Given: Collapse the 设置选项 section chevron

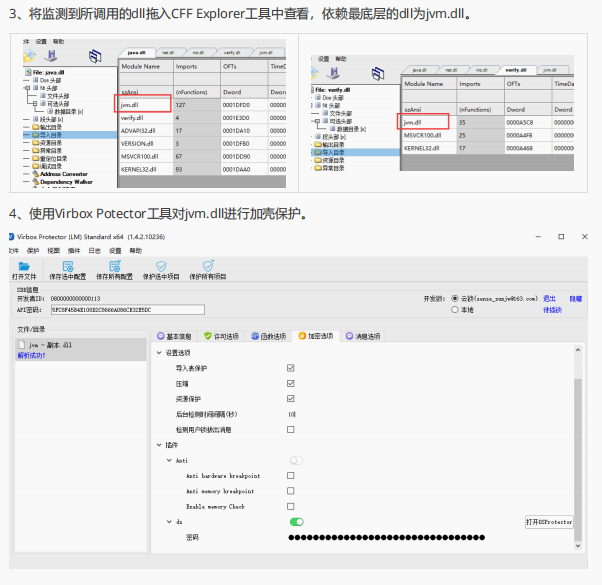Looking at the screenshot, I should point(159,352).
